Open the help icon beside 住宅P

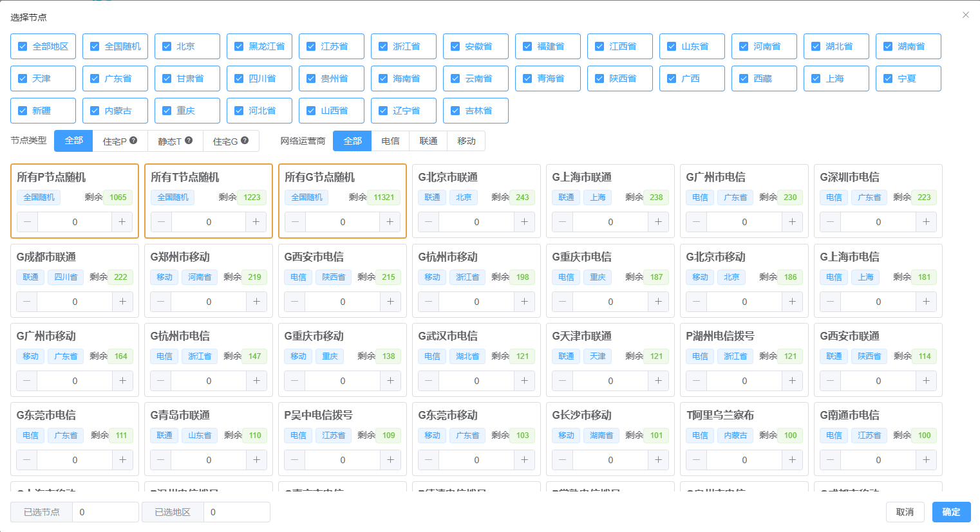tap(133, 140)
